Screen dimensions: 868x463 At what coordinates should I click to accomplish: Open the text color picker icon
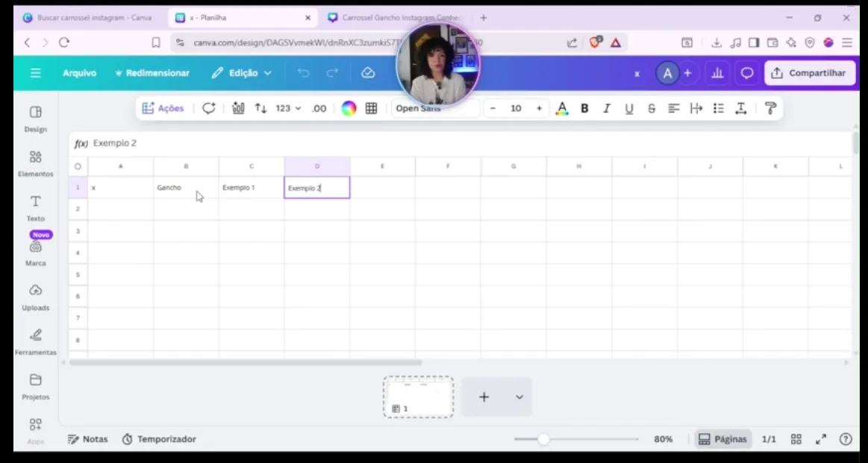[562, 108]
